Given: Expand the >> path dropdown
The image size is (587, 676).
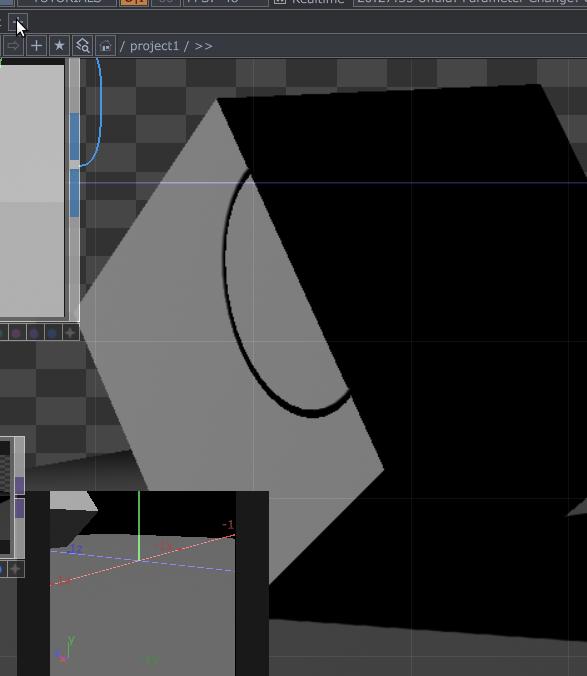Looking at the screenshot, I should click(x=203, y=46).
